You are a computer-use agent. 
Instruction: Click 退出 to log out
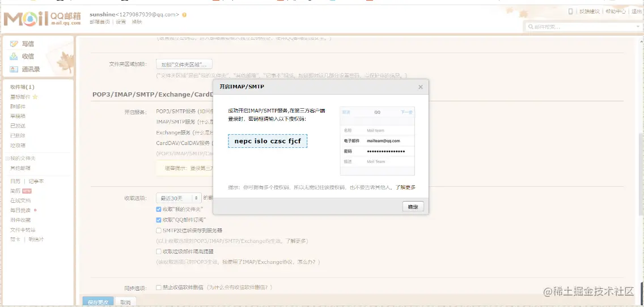tap(637, 11)
